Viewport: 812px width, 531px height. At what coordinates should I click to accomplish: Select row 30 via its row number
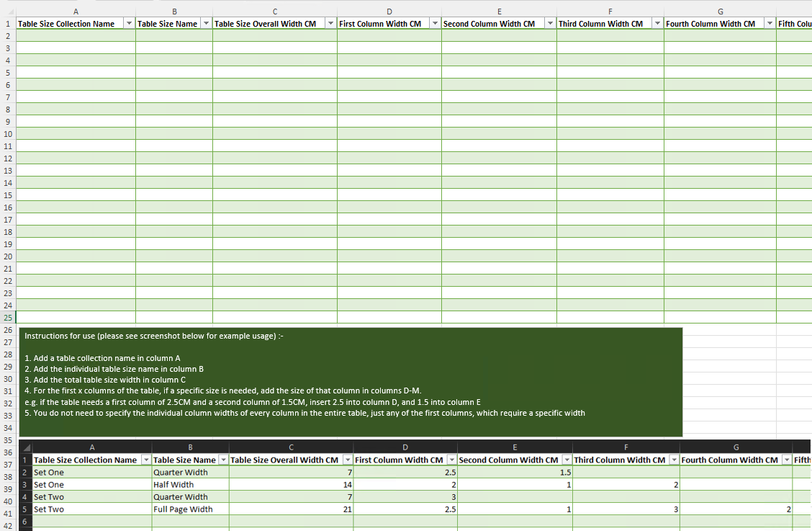(8, 378)
